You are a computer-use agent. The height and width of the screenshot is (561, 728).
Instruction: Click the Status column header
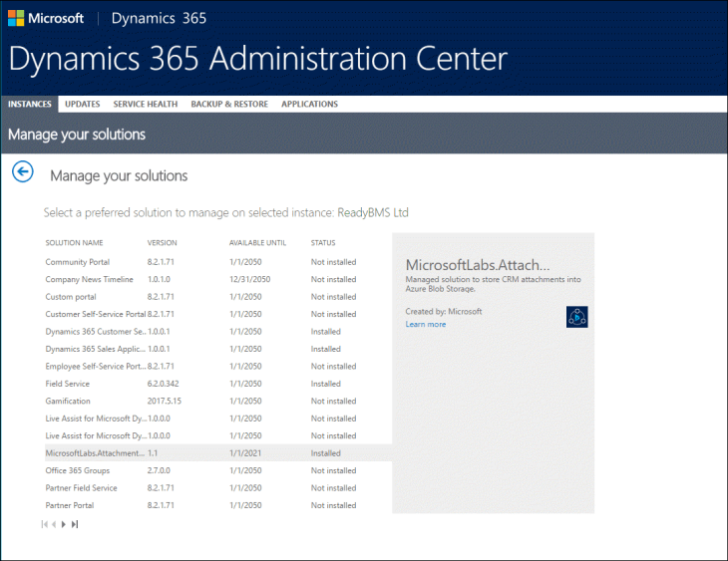point(323,243)
